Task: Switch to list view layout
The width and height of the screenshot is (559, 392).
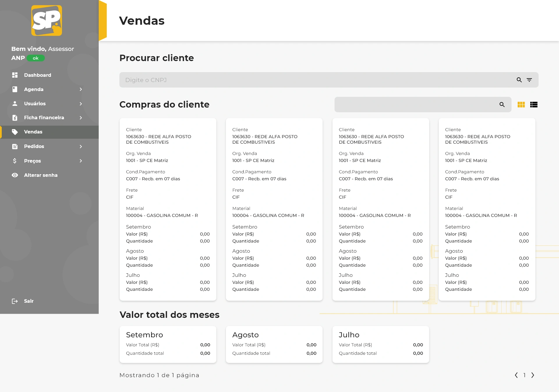Action: [x=534, y=105]
